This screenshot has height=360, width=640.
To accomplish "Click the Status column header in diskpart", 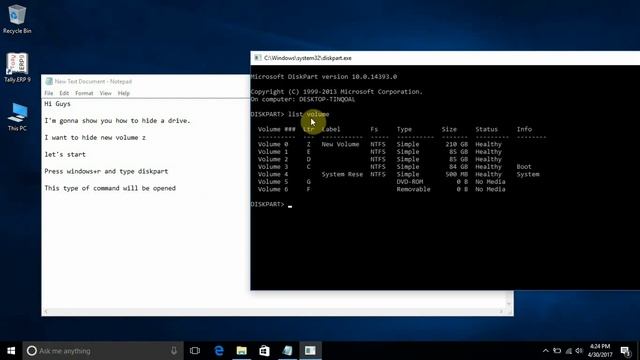I will [x=487, y=129].
